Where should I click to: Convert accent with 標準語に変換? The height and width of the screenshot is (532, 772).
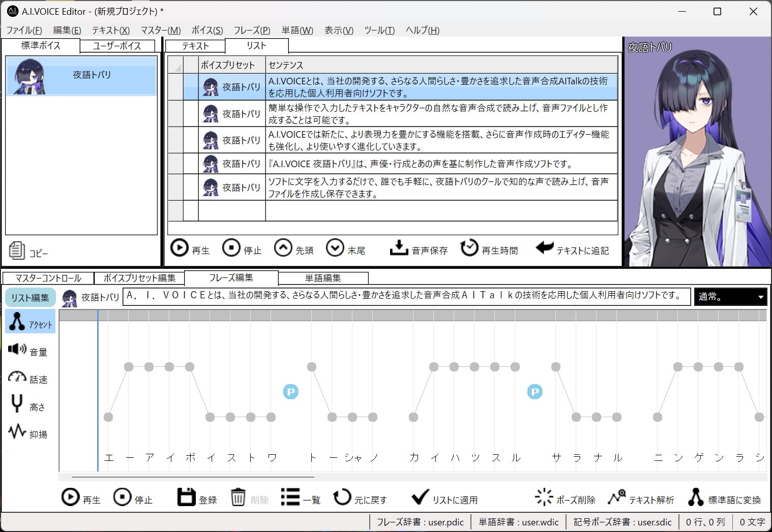pos(724,497)
